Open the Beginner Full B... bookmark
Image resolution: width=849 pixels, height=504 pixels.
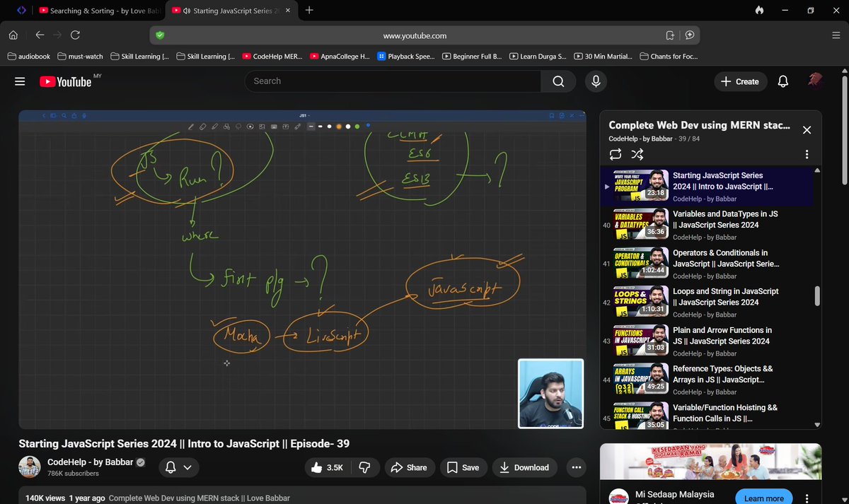click(x=473, y=56)
